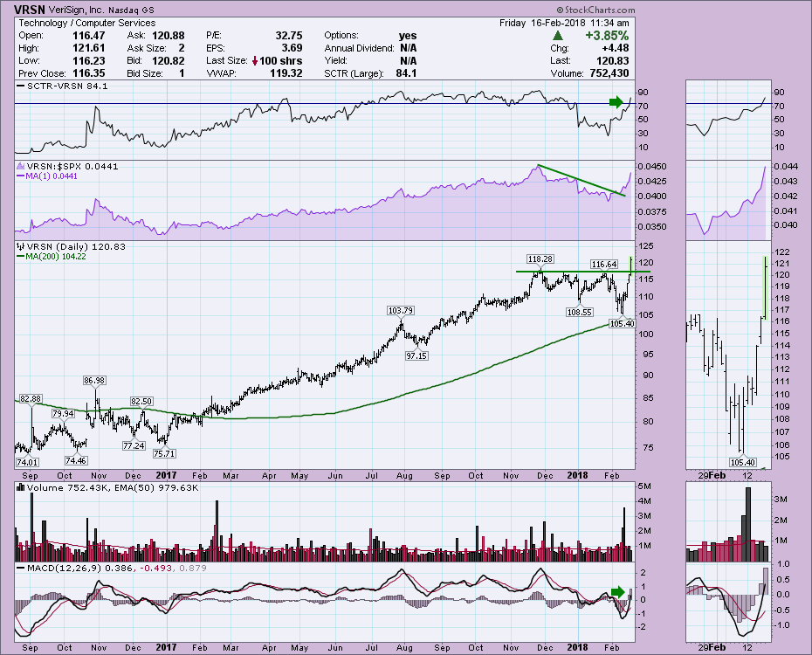Click the P/E value 32.75
This screenshot has width=812, height=655.
(289, 36)
